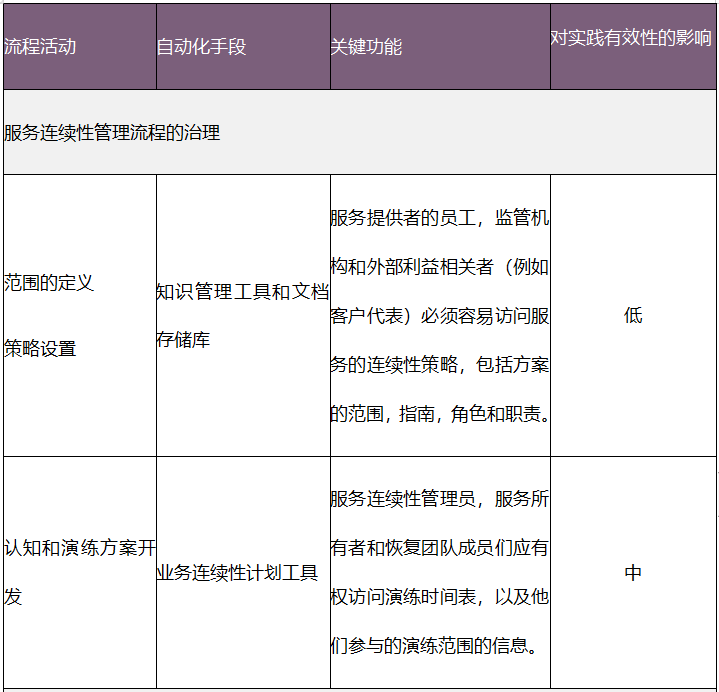Click the 知识管理工具和文档 text line

tap(243, 292)
